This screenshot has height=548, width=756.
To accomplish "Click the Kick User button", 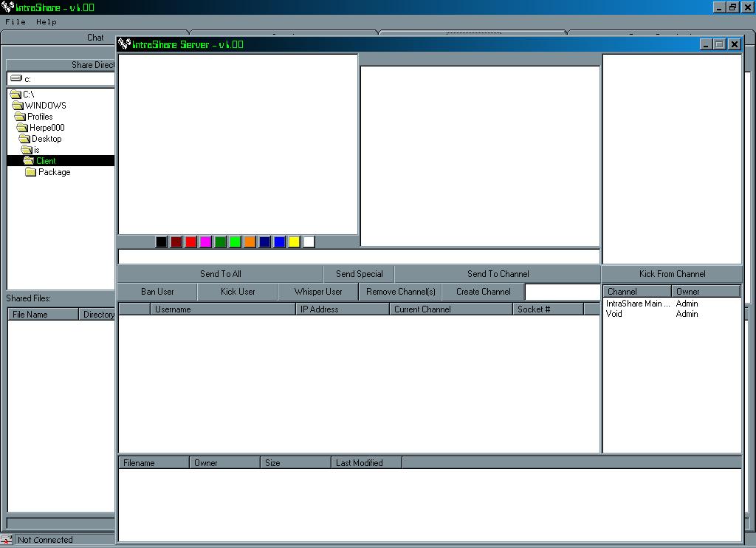I will point(238,292).
